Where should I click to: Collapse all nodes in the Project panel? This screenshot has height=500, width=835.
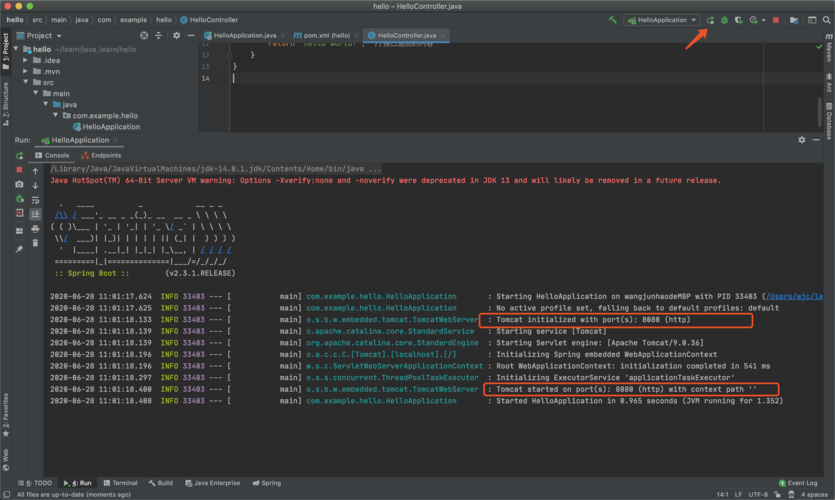(158, 36)
